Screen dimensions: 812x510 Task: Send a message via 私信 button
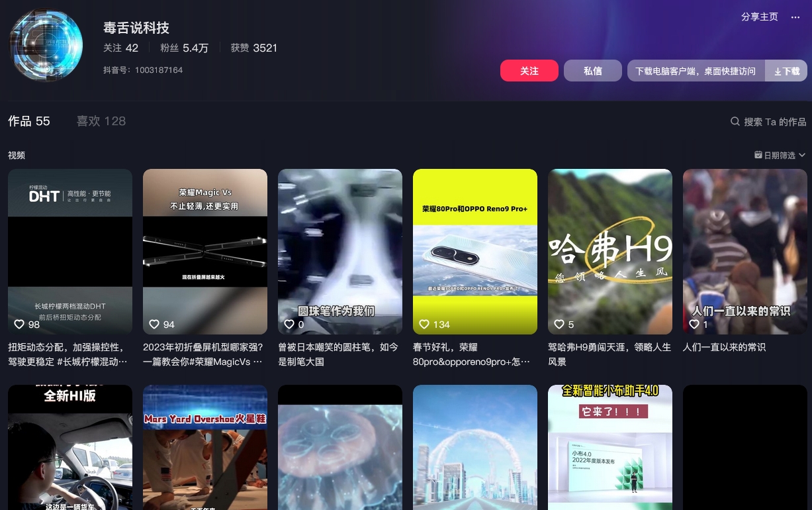593,71
